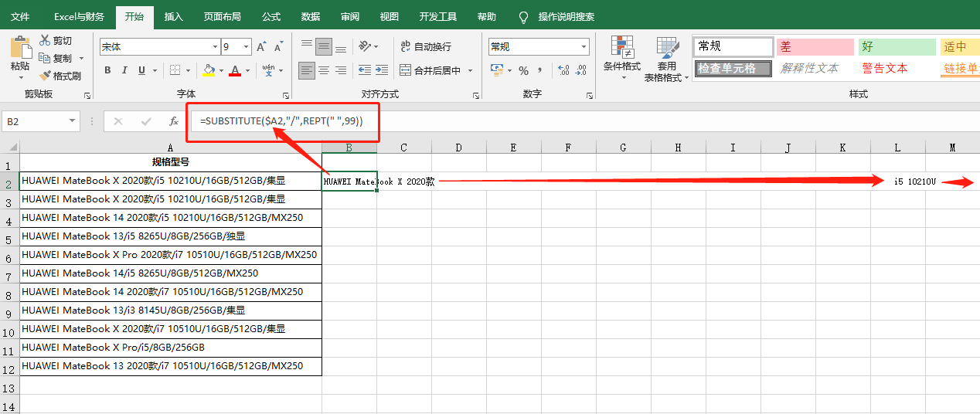Click the formula confirm checkmark icon
The image size is (980, 414).
pyautogui.click(x=146, y=121)
